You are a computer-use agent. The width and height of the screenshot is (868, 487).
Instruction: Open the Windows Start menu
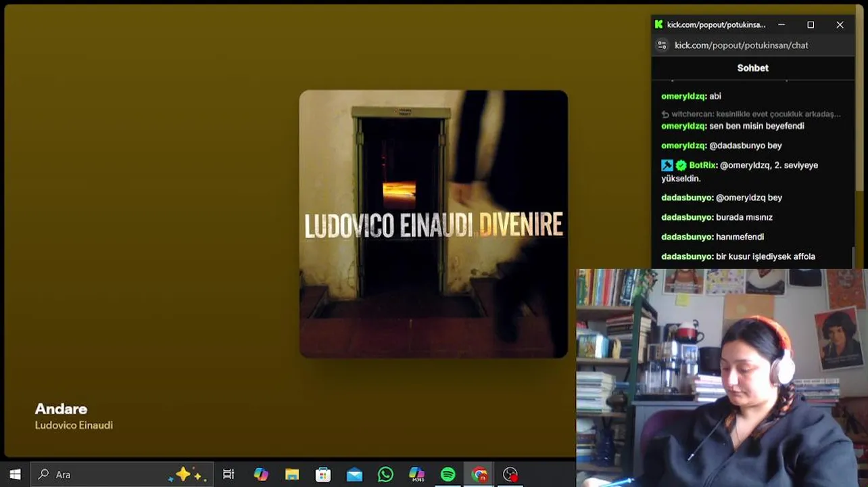tap(15, 474)
